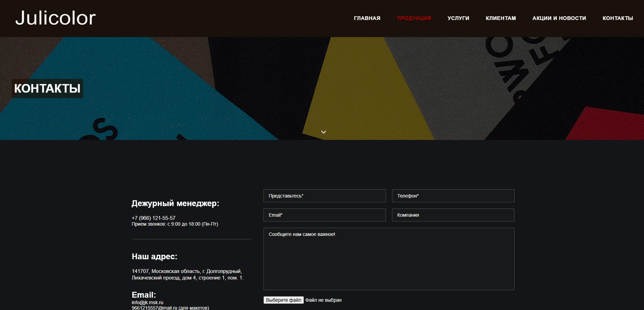Click the КОНТАКТЫ banner heading
Viewport: 644px width, 310px height.
(47, 89)
